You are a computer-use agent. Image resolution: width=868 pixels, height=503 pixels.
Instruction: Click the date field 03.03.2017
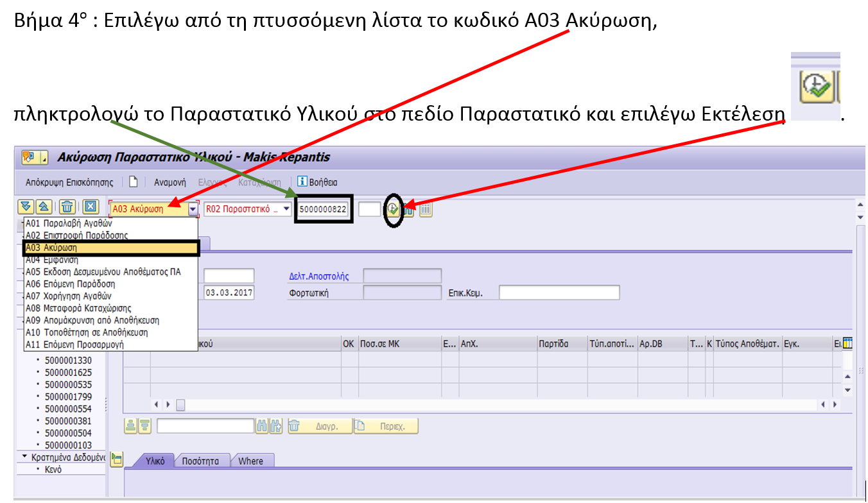(229, 293)
